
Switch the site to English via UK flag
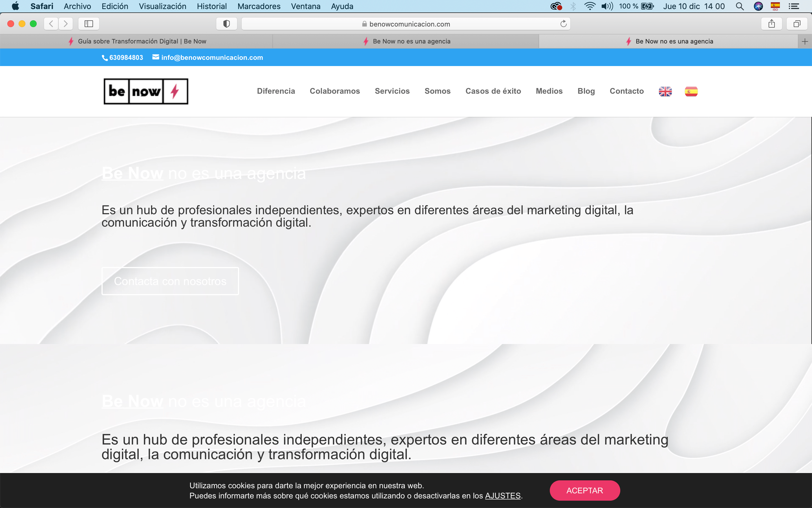(665, 91)
